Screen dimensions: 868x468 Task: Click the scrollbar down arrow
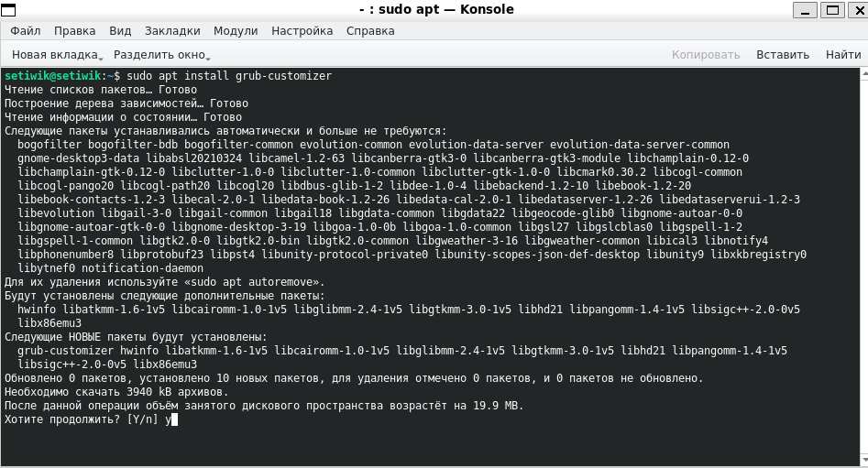tap(864, 461)
